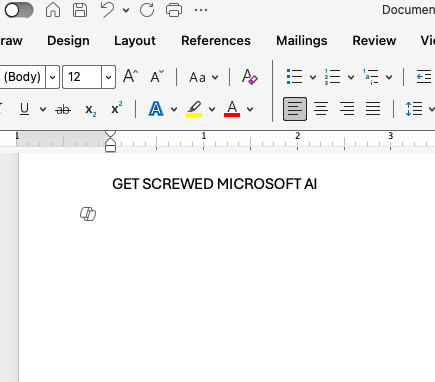The width and height of the screenshot is (435, 382).
Task: Click the first line indent ruler marker
Action: tap(110, 134)
